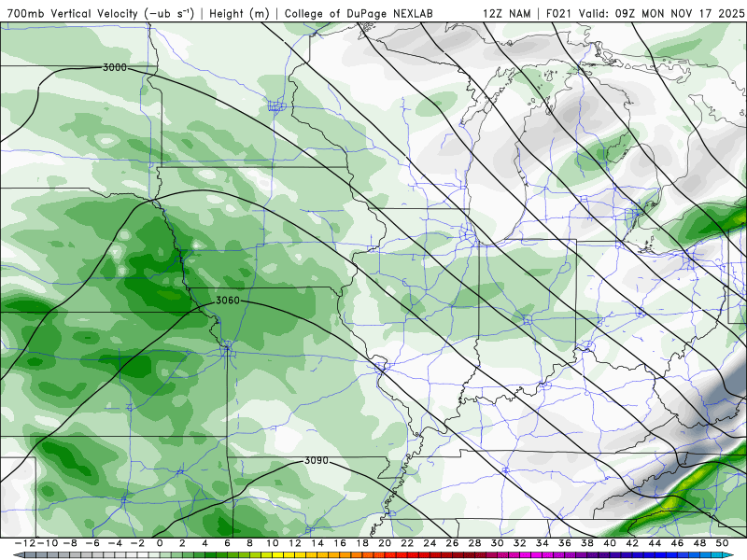Click the left arrow end of color bar

click(18, 555)
